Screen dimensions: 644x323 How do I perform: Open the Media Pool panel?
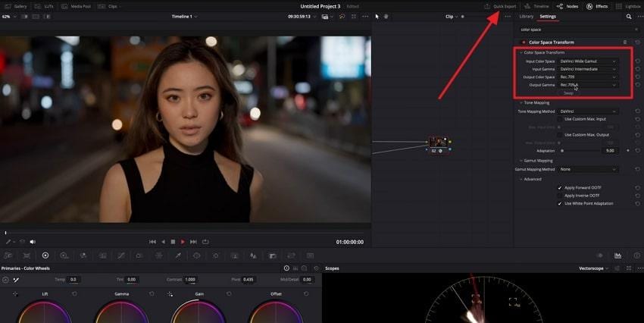(x=76, y=6)
